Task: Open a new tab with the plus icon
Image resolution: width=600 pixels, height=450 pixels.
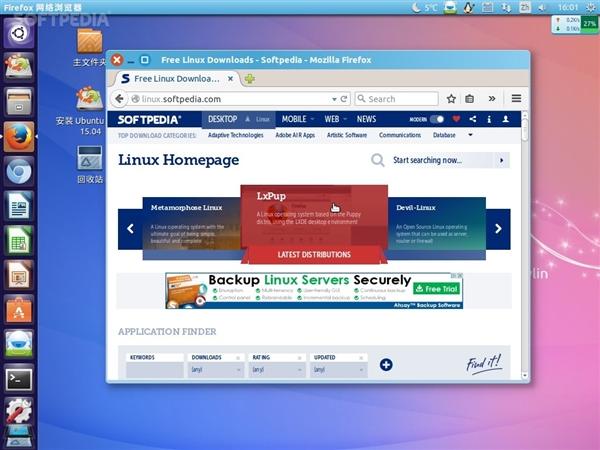Action: pos(249,78)
